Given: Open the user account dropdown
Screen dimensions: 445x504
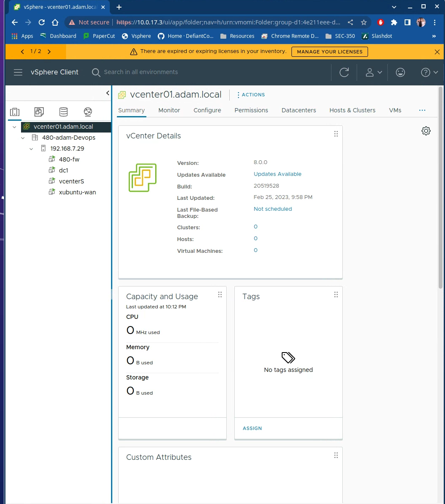Looking at the screenshot, I should [373, 72].
